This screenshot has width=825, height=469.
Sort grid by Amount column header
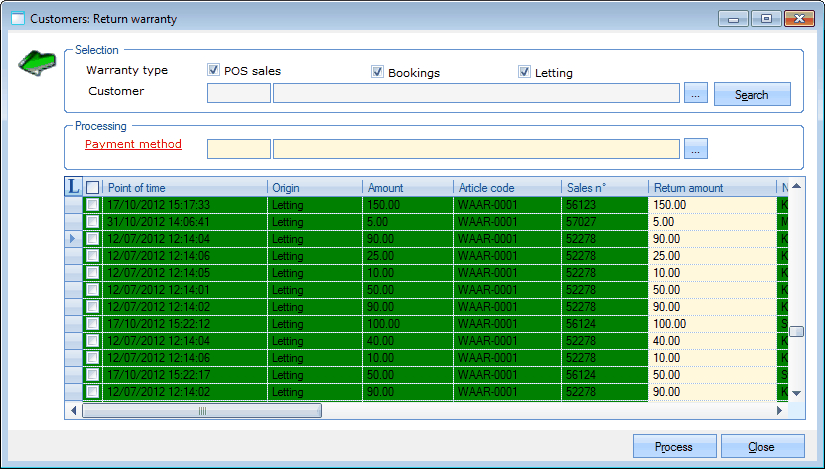406,187
